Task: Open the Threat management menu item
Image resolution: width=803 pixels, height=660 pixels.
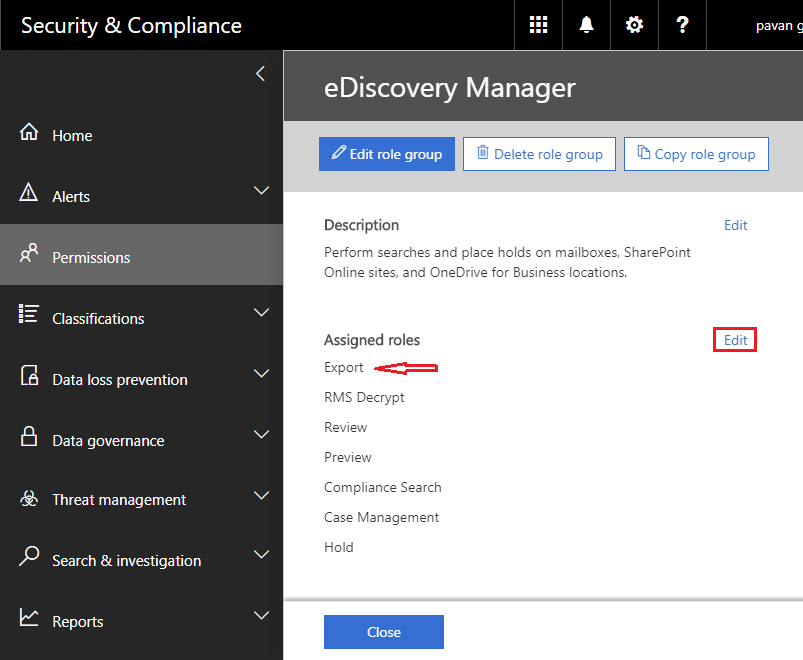Action: tap(141, 499)
